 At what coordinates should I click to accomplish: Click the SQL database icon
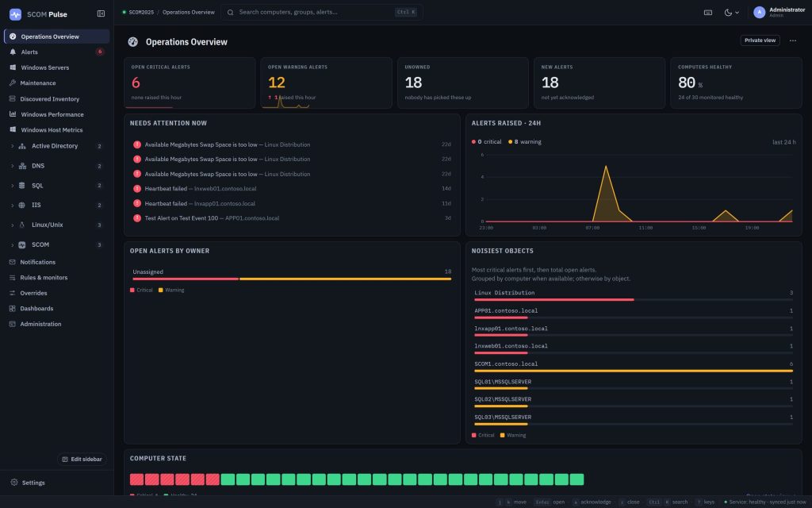[x=21, y=186]
